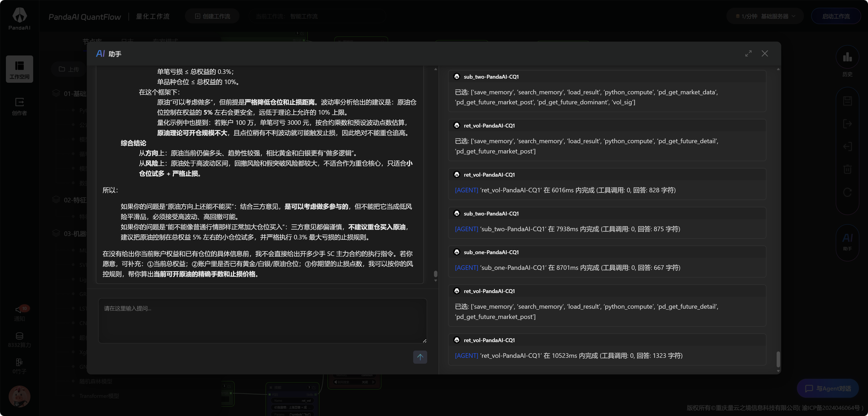Click the send arrow button
This screenshot has height=416, width=868.
[x=420, y=357]
